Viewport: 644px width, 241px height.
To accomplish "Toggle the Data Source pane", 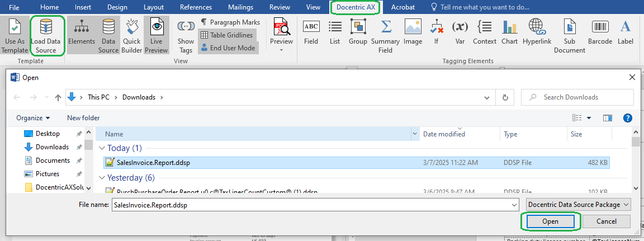I will pyautogui.click(x=108, y=36).
